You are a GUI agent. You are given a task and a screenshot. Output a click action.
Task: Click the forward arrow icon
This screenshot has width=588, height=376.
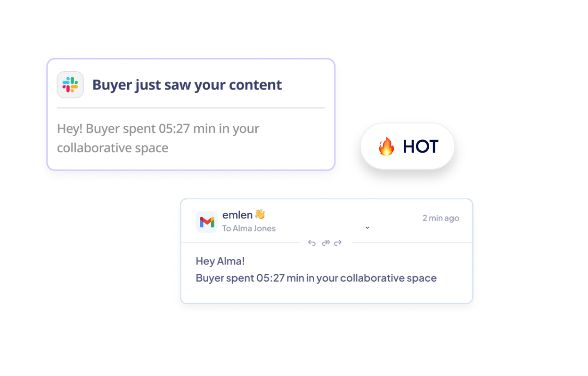338,243
